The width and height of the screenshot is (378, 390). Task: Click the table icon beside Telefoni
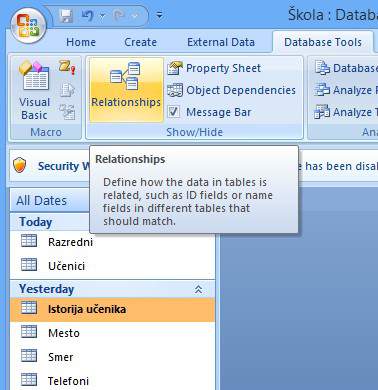coord(29,380)
